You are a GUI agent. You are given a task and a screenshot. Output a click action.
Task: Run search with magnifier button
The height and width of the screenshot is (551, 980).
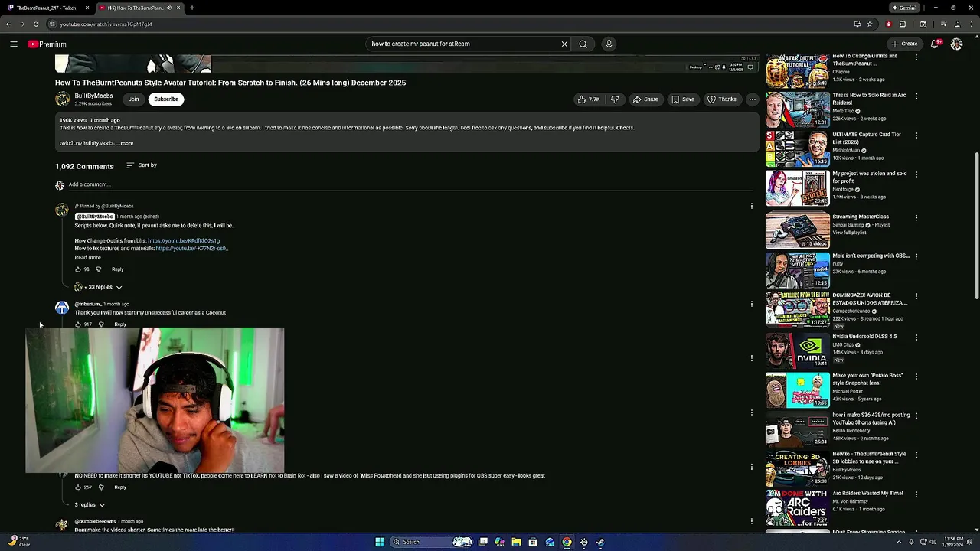coord(583,44)
